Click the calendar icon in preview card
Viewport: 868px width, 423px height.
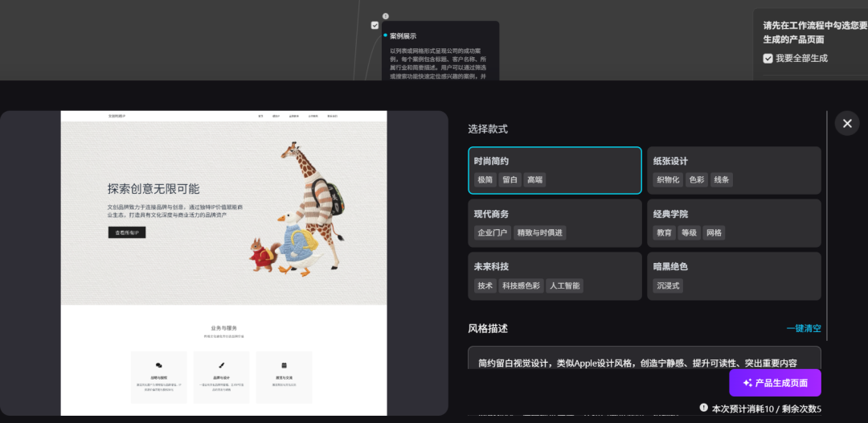(x=284, y=365)
